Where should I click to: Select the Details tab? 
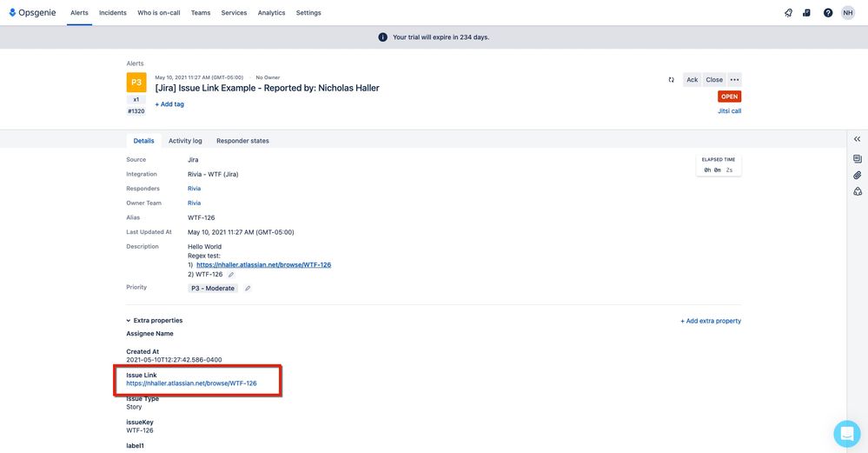pyautogui.click(x=144, y=141)
